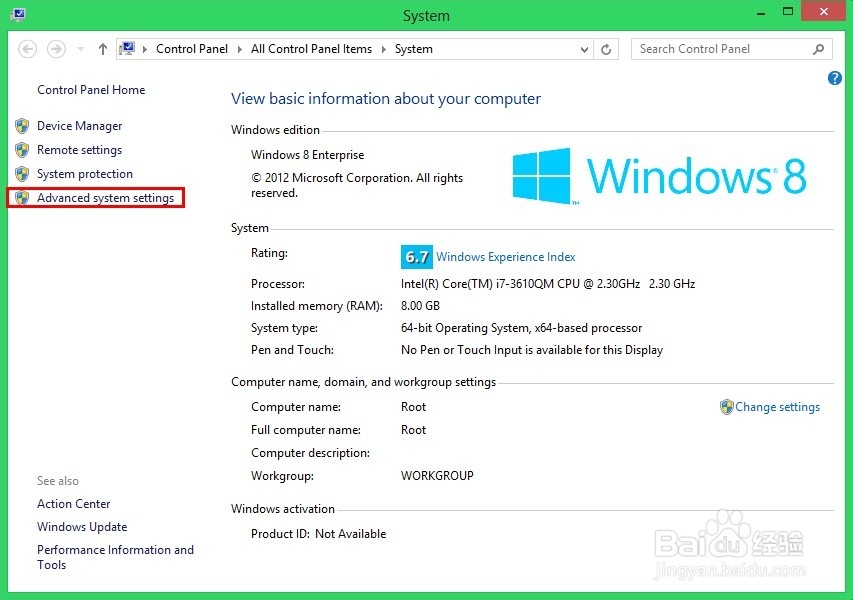This screenshot has width=853, height=600.
Task: Open the address bar history dropdown
Action: tap(584, 50)
